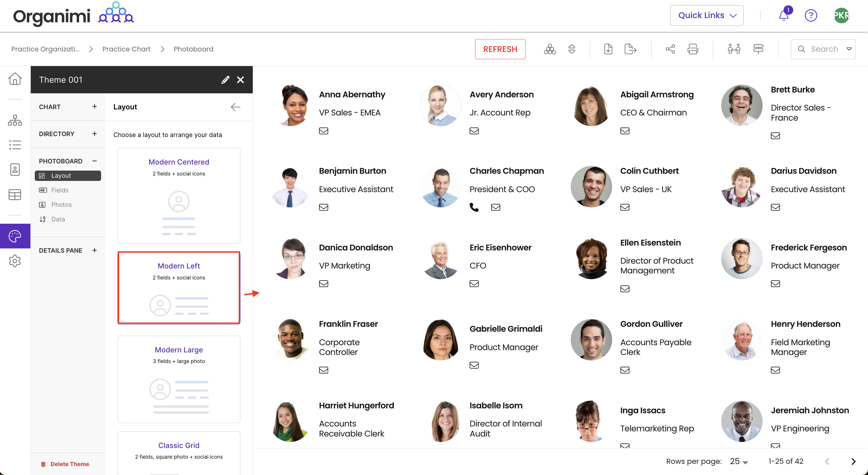Image resolution: width=868 pixels, height=475 pixels.
Task: Click Benjamin Burton's email icon
Action: point(323,207)
